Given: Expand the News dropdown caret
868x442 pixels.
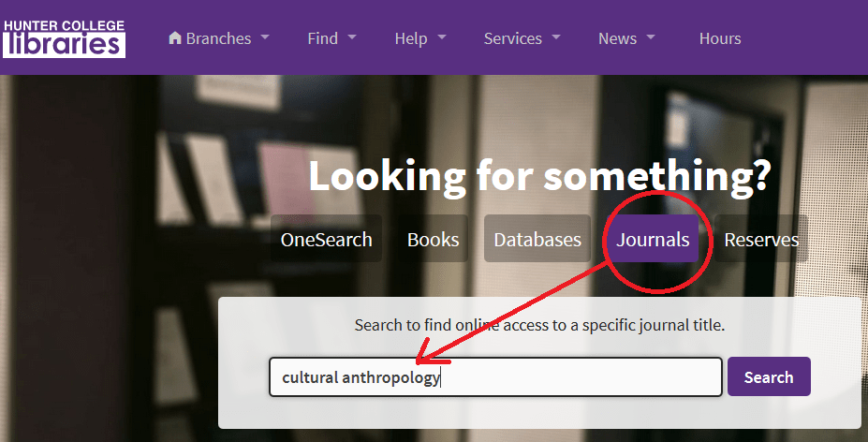Looking at the screenshot, I should (x=651, y=37).
